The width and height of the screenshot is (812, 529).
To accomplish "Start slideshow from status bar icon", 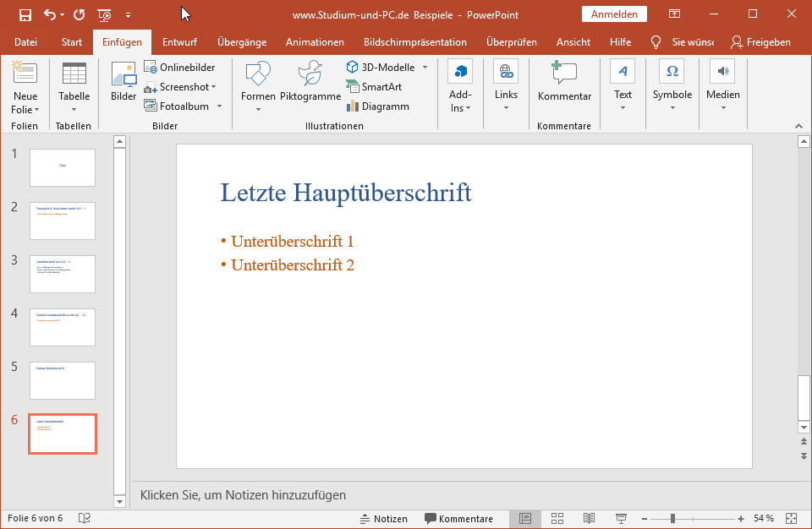I will click(x=621, y=519).
